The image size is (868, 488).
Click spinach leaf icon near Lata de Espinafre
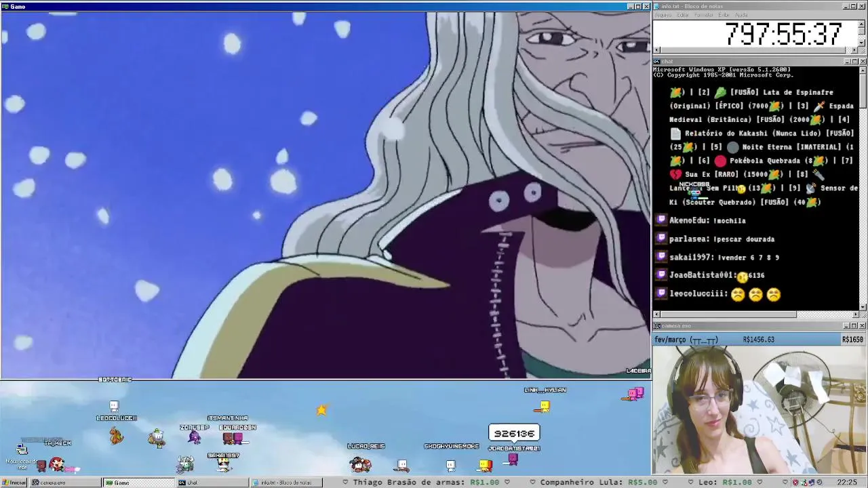pyautogui.click(x=720, y=92)
